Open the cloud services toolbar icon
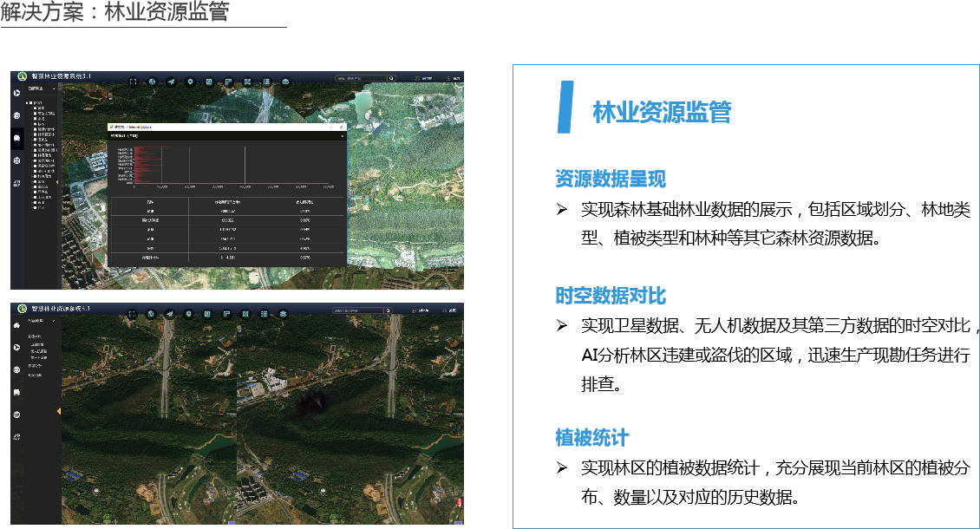980x529 pixels. (x=285, y=81)
